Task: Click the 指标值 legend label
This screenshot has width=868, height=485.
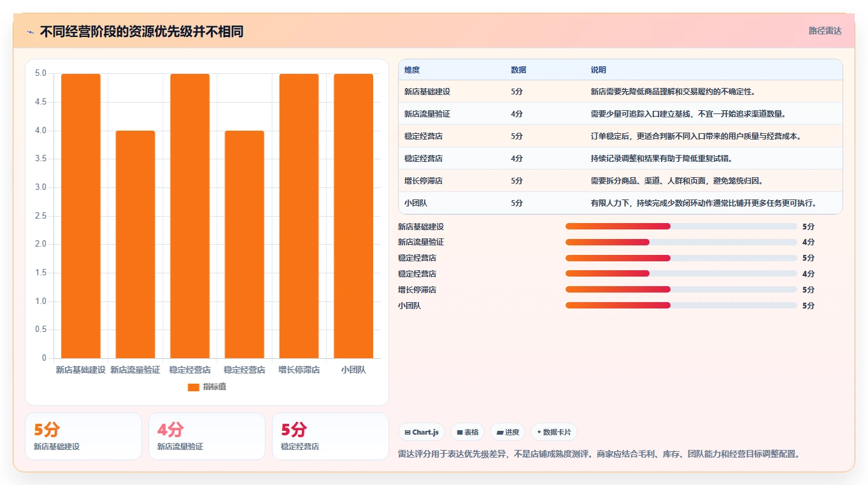Action: click(215, 387)
